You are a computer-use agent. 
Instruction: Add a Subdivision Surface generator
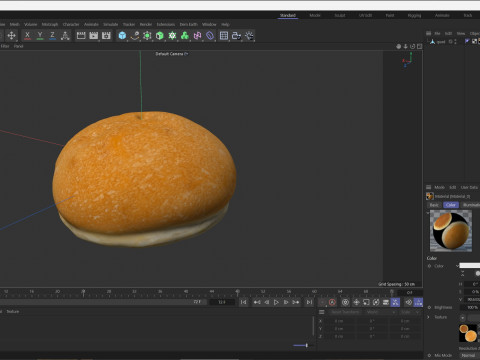[147, 36]
